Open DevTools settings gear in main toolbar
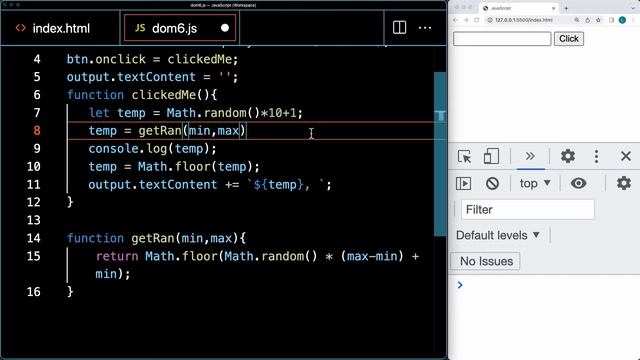Screen dimensions: 640x360 pyautogui.click(x=568, y=156)
